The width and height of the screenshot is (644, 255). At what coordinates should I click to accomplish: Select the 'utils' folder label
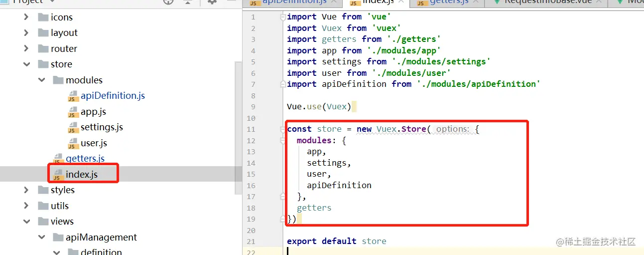pyautogui.click(x=60, y=206)
